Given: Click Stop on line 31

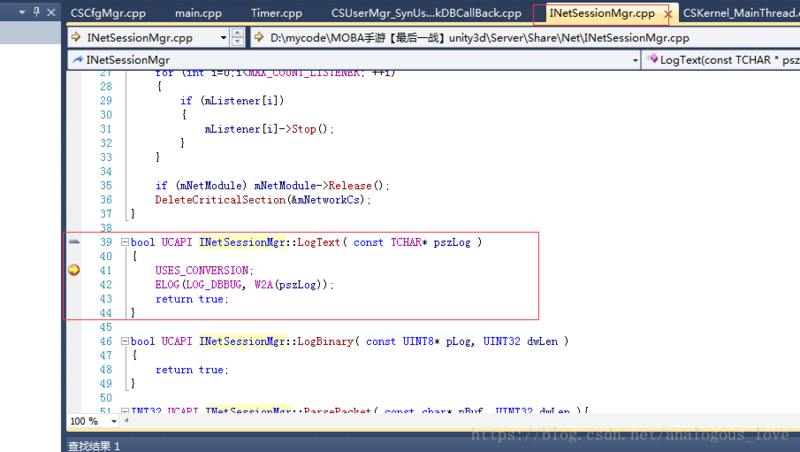Looking at the screenshot, I should click(x=304, y=129).
